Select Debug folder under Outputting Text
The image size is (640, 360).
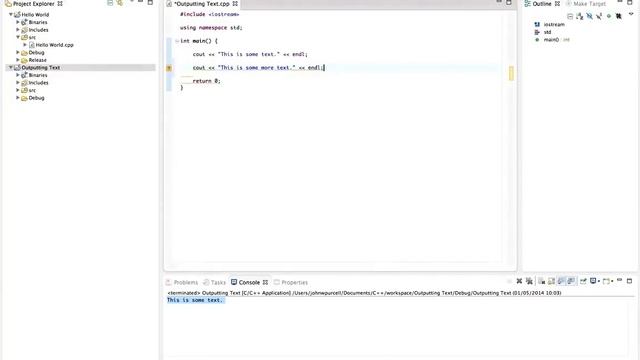[x=36, y=98]
